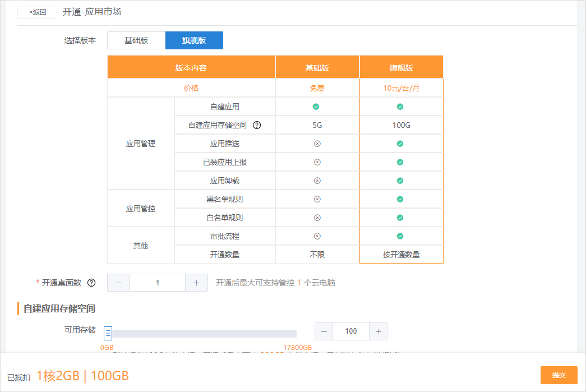Viewport: 586px width, 392px height.
Task: Select the checkmark for 已装应用上报 in 旗舰版 column
Action: (400, 162)
